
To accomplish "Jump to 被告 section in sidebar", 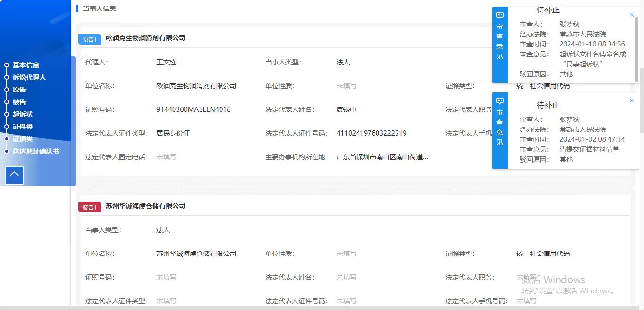I will (x=19, y=102).
